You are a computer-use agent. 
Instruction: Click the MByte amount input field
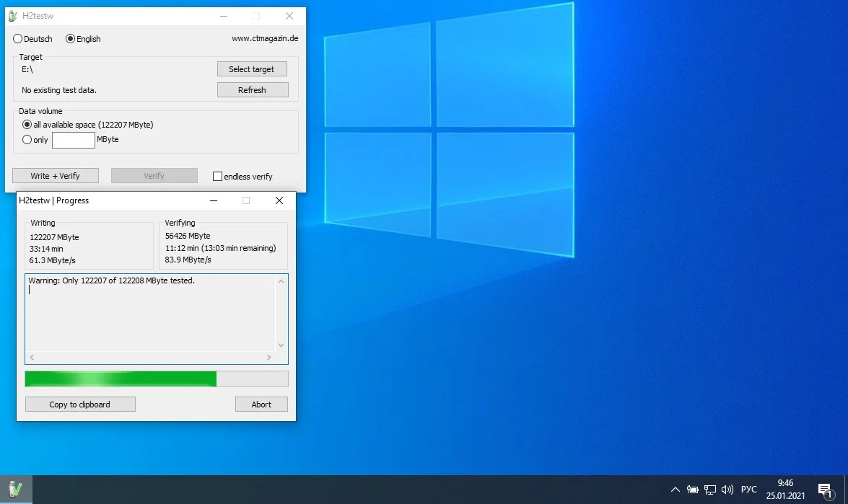tap(73, 140)
